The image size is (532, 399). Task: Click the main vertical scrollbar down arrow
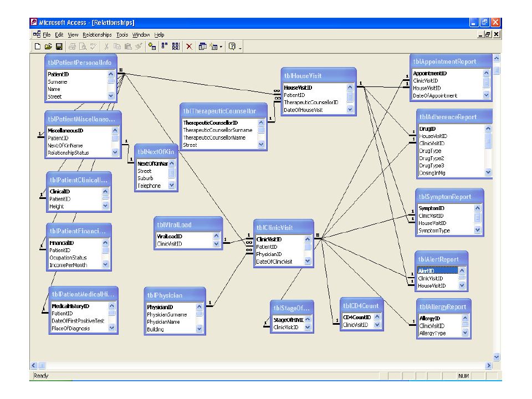click(497, 357)
